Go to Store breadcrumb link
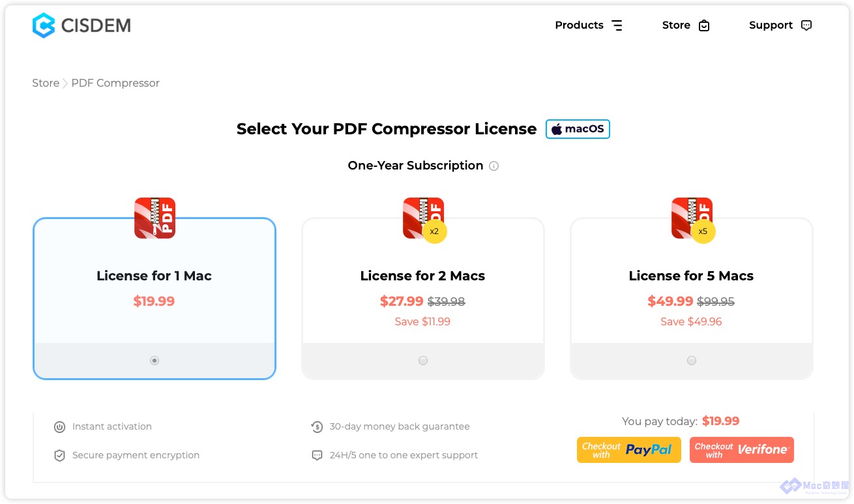Viewport: 854px width, 504px height. pyautogui.click(x=46, y=83)
